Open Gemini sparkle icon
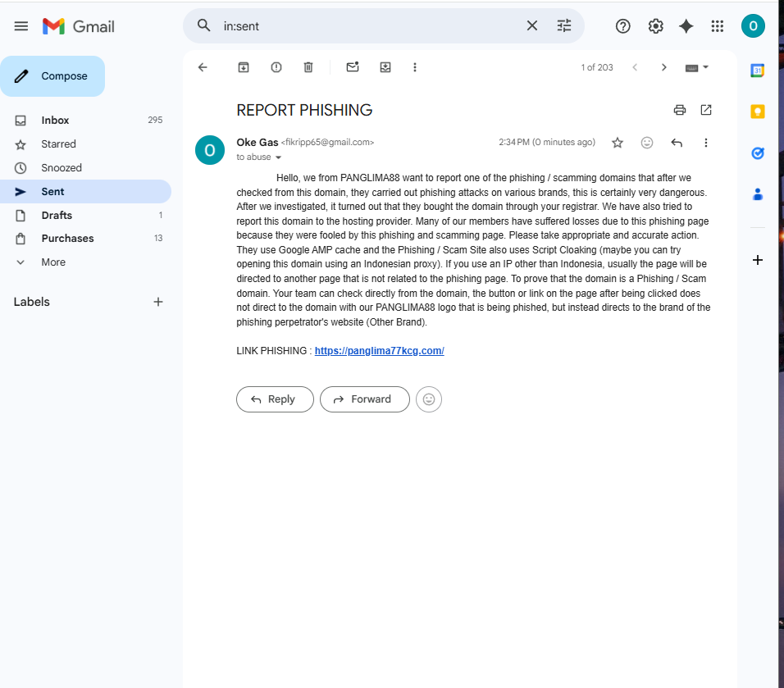The width and height of the screenshot is (784, 688). [x=686, y=26]
